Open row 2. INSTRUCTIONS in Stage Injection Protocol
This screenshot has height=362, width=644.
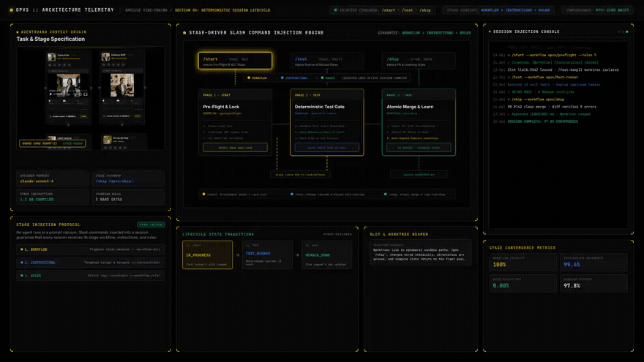click(x=90, y=263)
